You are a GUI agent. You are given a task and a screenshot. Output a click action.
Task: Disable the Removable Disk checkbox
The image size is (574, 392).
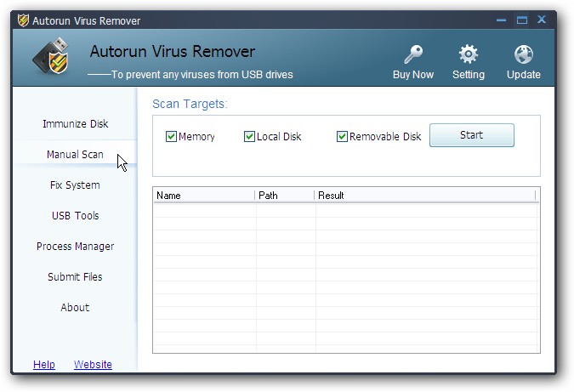pyautogui.click(x=342, y=136)
